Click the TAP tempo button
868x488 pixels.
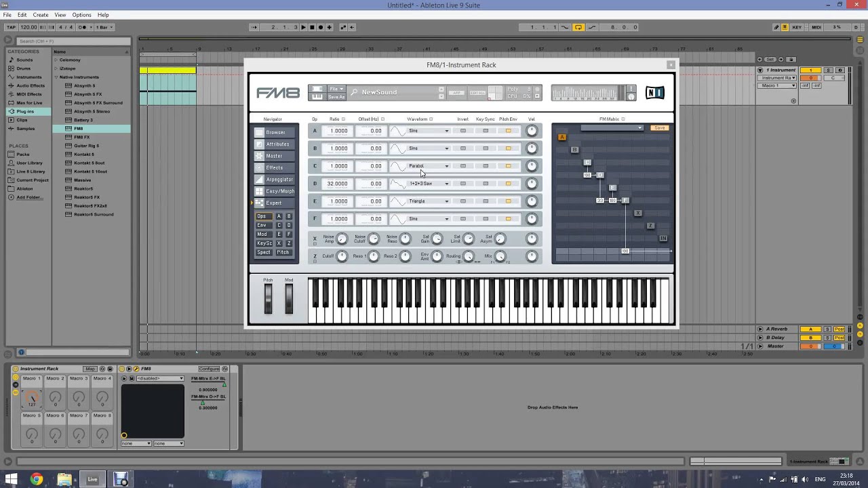click(11, 27)
